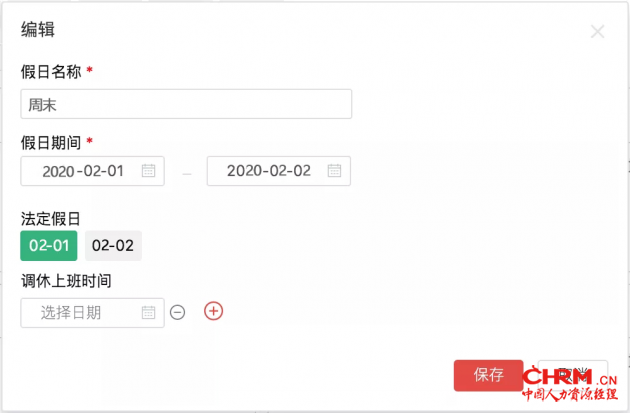This screenshot has height=413, width=630.
Task: Close the 编辑 dialog with X icon
Action: [x=598, y=32]
